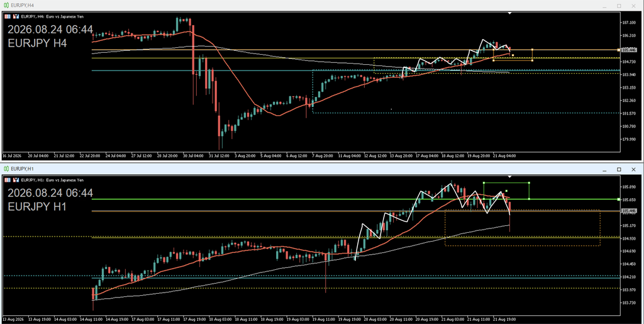Grab bottom-left handle of orange rectangle in H4

[493, 60]
